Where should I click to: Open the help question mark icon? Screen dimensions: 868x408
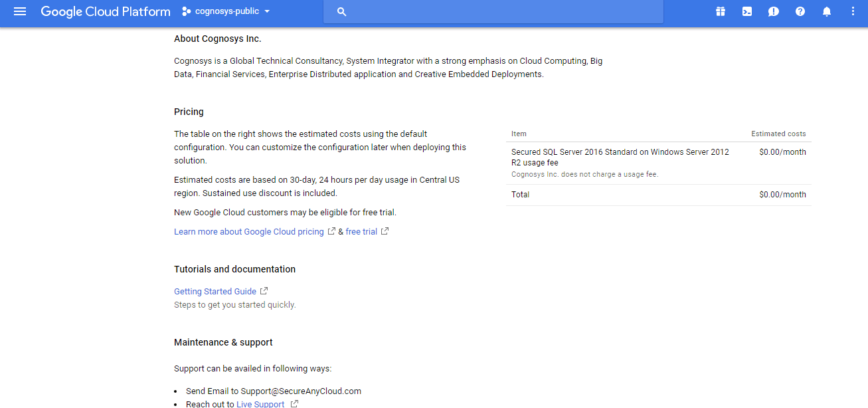click(800, 11)
